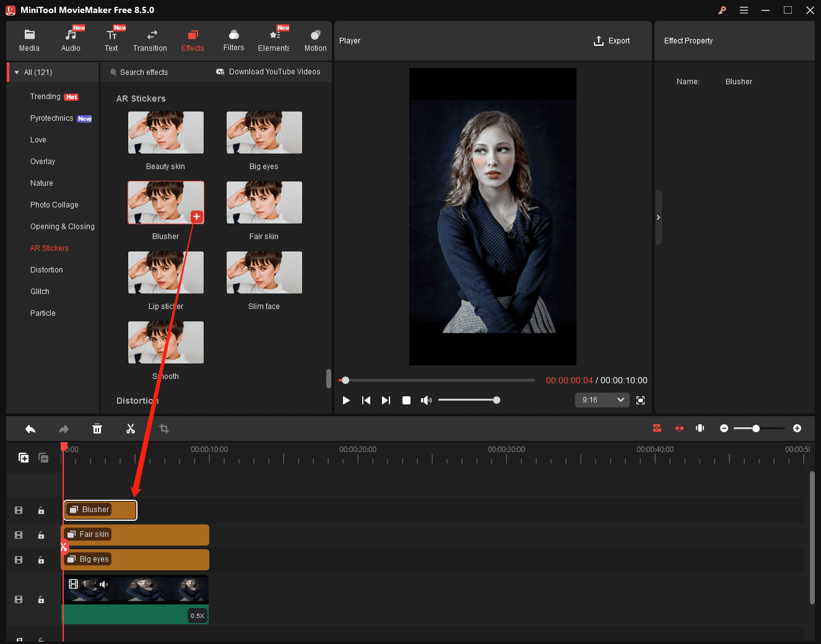The image size is (821, 644).
Task: Add a new track with the plus icon
Action: tap(24, 458)
